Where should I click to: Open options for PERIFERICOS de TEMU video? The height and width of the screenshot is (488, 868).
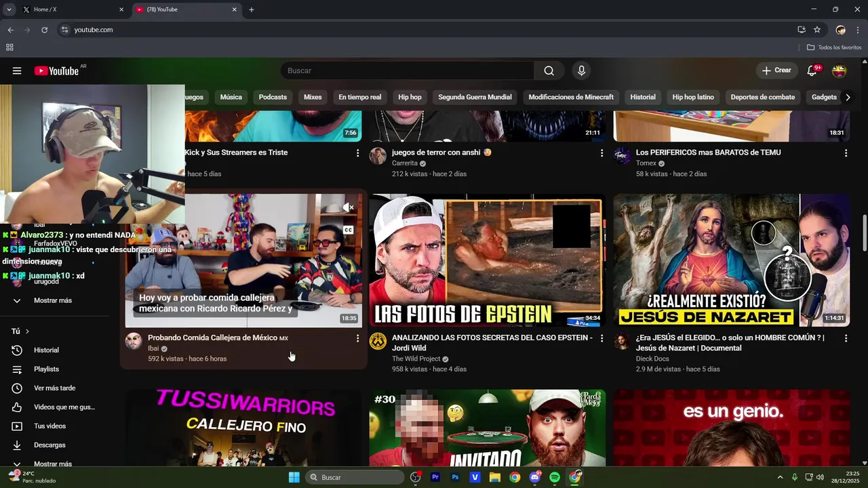pos(846,153)
